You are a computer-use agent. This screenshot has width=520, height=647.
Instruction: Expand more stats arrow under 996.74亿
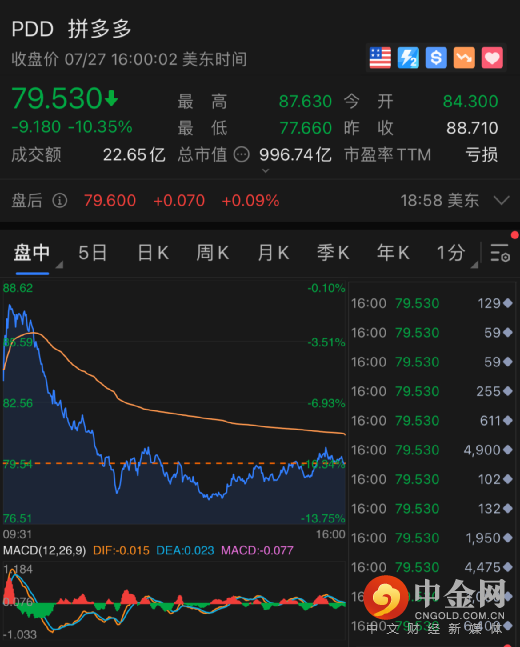265,170
